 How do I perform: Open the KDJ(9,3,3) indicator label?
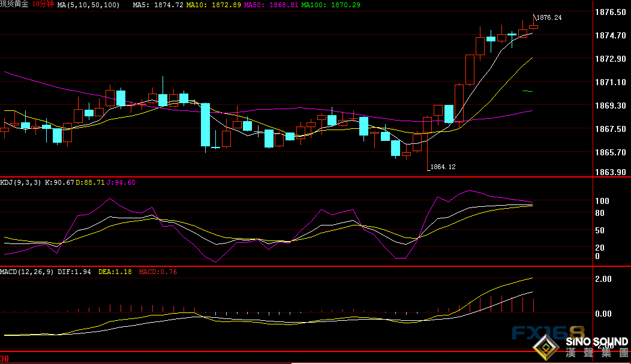tap(21, 182)
